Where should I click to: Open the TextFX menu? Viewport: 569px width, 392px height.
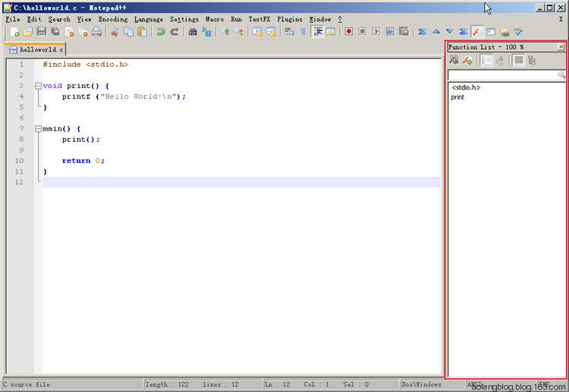[x=259, y=19]
